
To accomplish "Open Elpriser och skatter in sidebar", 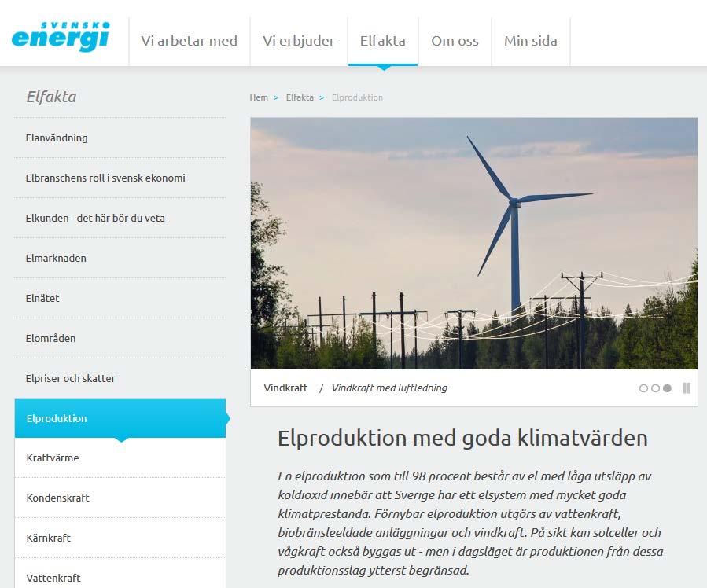I will 120,378.
